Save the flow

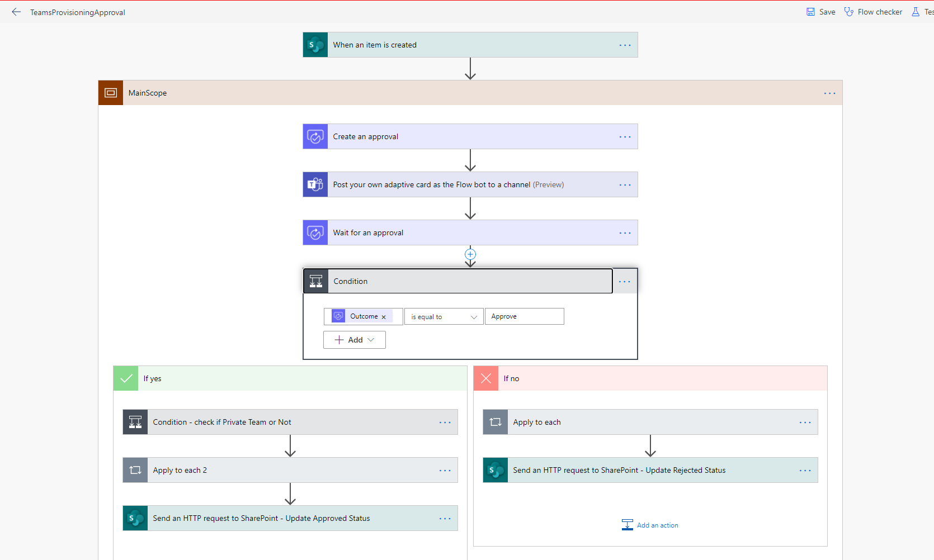pos(820,11)
